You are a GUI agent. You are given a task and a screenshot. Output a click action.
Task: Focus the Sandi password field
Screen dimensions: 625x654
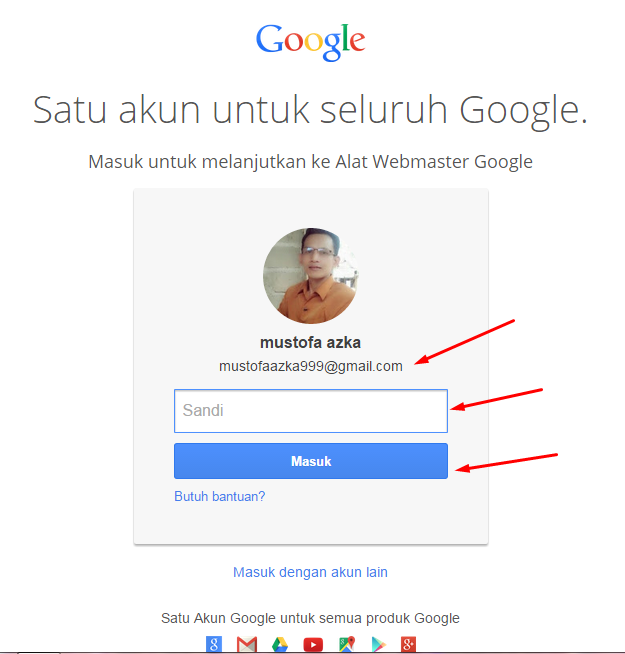[311, 411]
